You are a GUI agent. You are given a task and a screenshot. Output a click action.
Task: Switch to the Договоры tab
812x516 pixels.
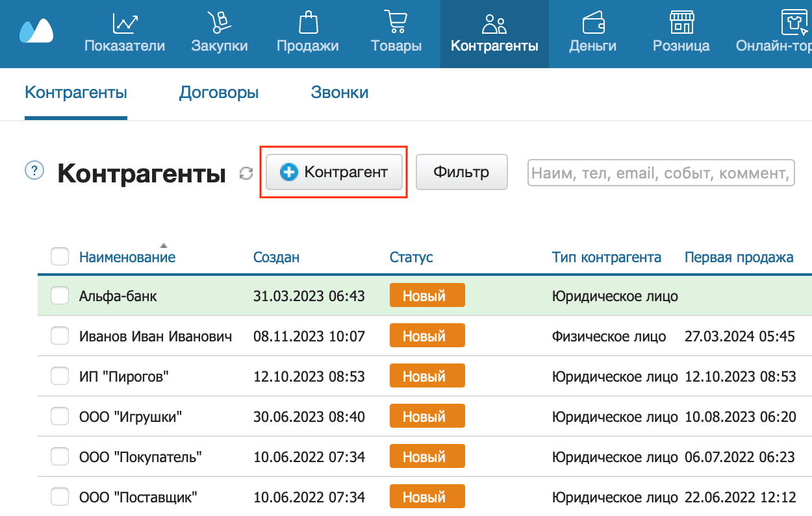(x=219, y=92)
